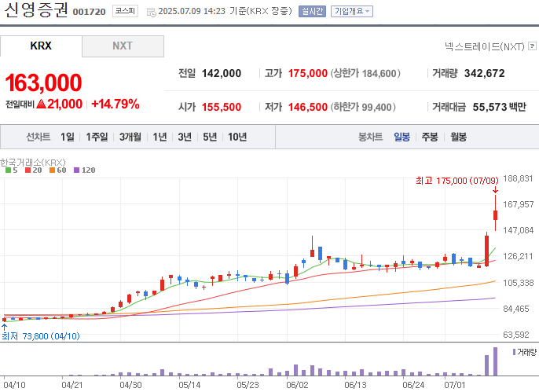
Task: Click the red 20-day moving average swatch
Action: [x=27, y=170]
